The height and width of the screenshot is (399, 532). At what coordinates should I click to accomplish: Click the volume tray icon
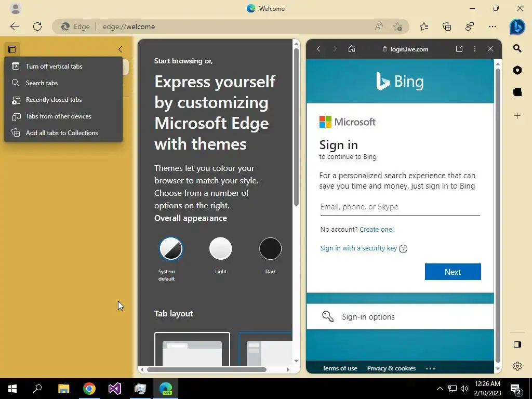(x=464, y=389)
